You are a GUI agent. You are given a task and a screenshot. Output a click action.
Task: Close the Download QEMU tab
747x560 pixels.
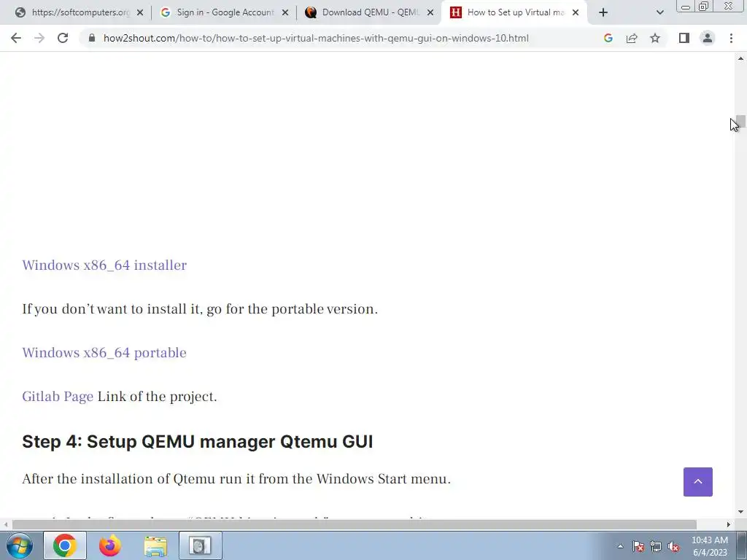click(430, 12)
